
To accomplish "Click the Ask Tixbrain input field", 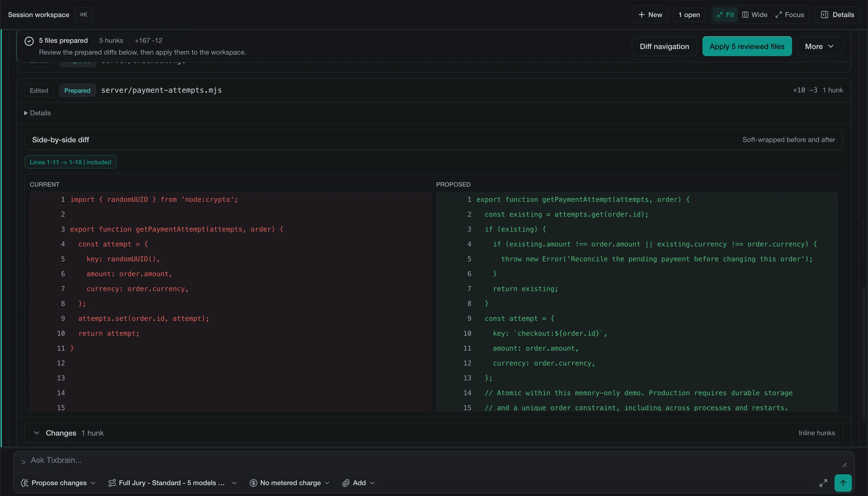I will pyautogui.click(x=433, y=460).
